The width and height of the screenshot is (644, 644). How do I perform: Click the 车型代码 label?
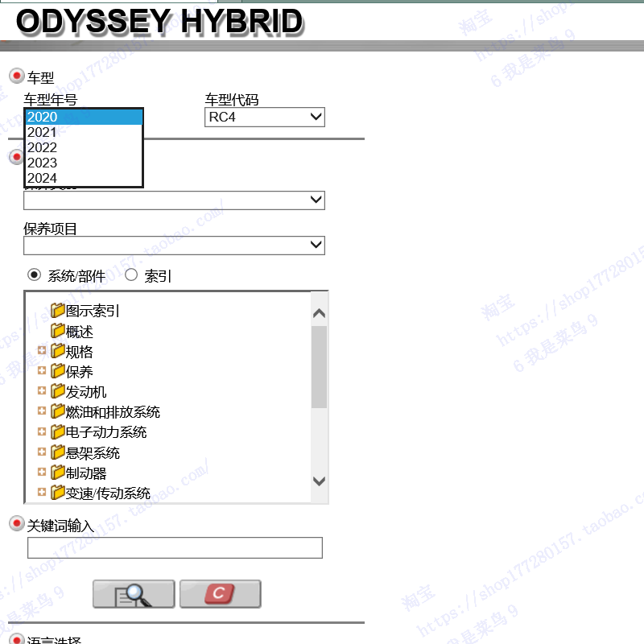(232, 99)
